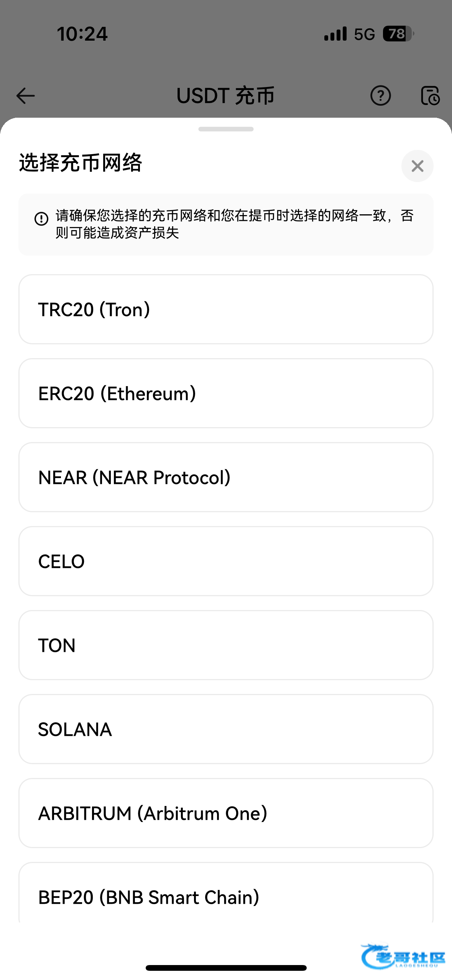This screenshot has width=452, height=980.
Task: Tap the 5G signal indicator
Action: tap(364, 35)
